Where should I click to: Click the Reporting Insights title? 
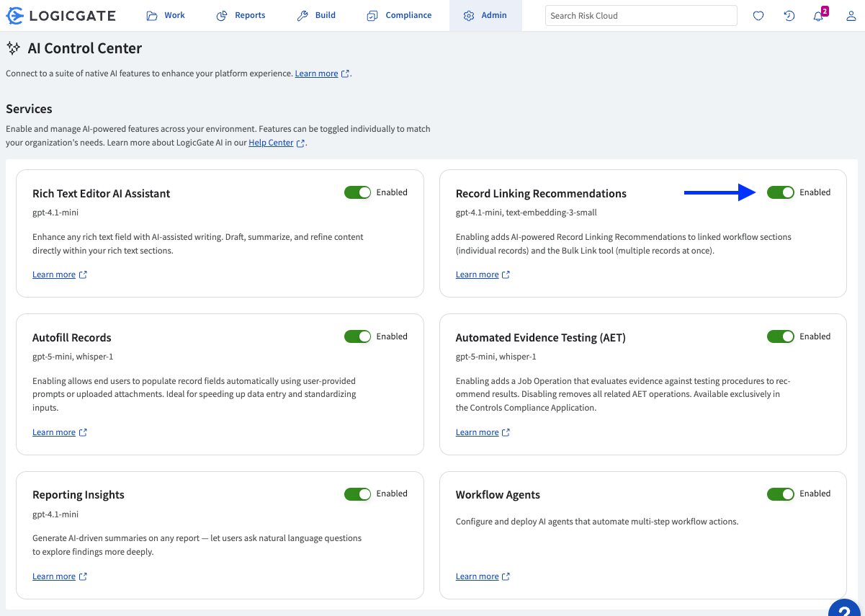point(79,495)
